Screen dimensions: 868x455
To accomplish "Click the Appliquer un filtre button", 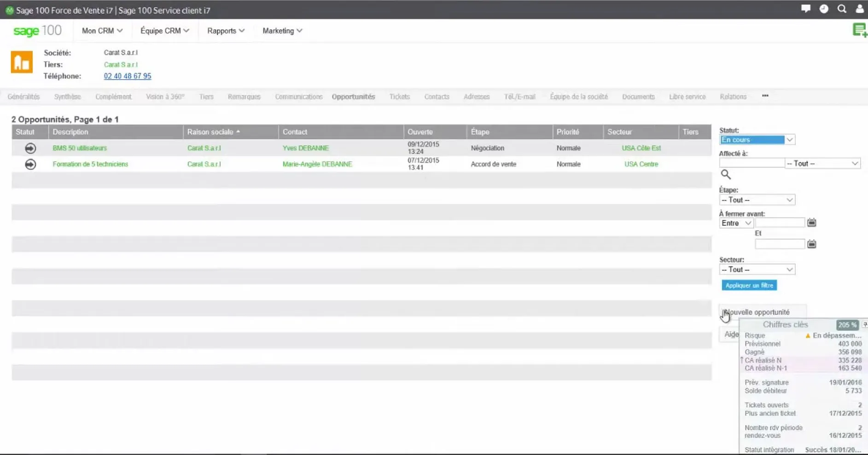I will (749, 286).
